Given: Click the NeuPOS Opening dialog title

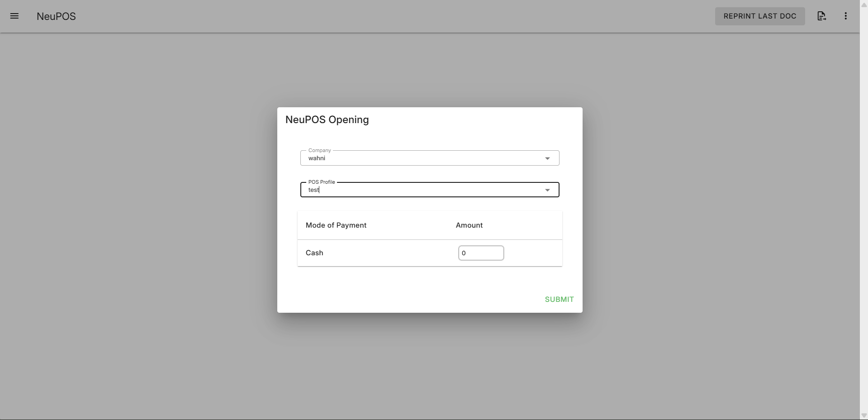Looking at the screenshot, I should tap(327, 120).
